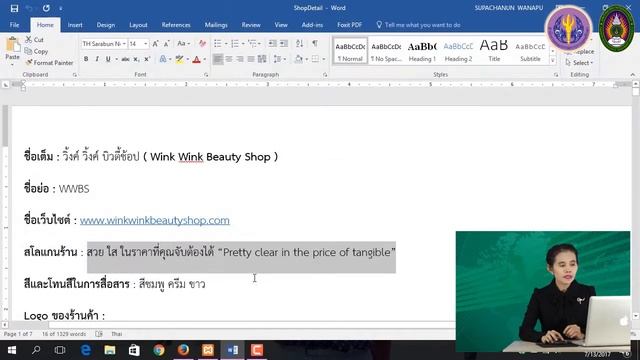Apply the Normal style

point(350,51)
